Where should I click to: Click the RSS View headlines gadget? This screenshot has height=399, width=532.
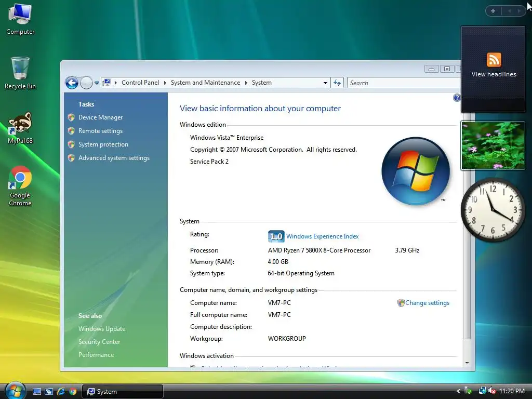point(494,69)
